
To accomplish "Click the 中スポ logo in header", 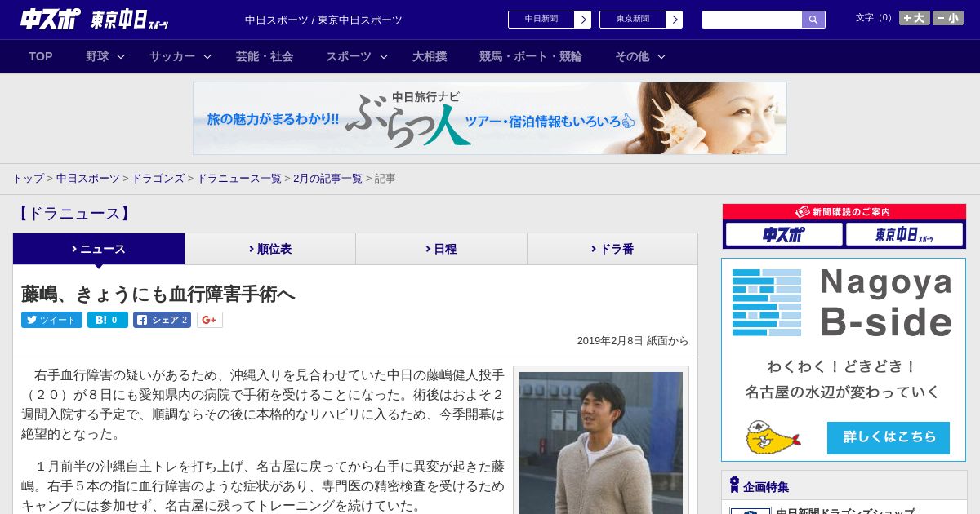I will pos(51,19).
